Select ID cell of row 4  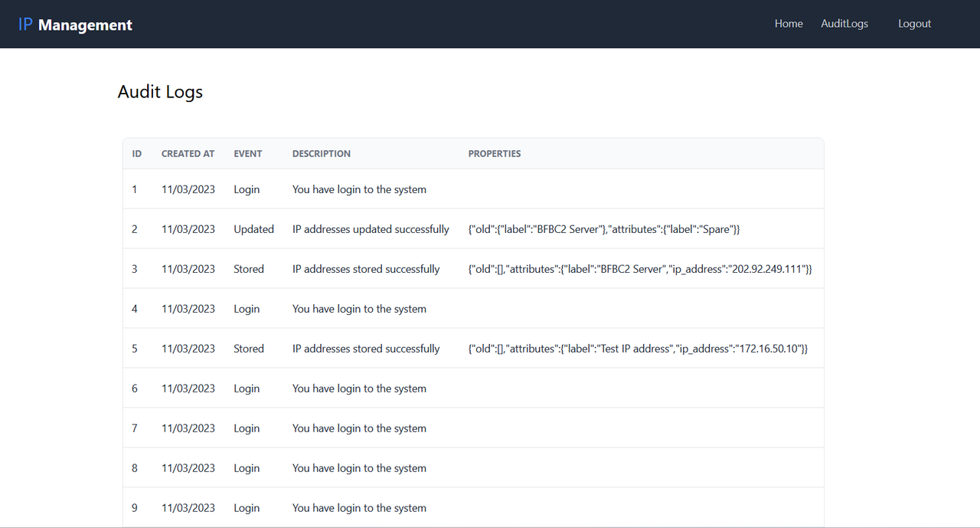(x=135, y=309)
